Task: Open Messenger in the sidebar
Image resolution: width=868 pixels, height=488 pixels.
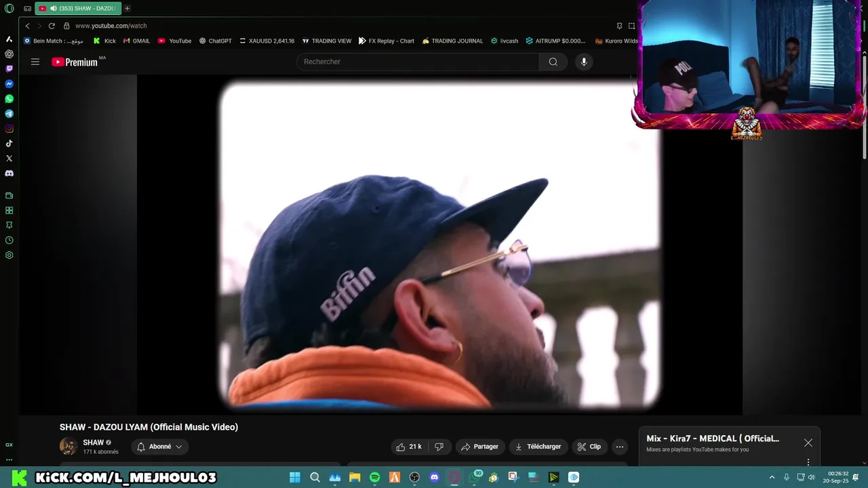Action: 9,84
